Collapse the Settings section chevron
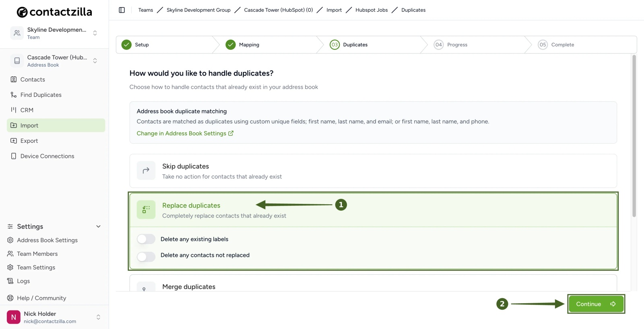 pos(98,226)
